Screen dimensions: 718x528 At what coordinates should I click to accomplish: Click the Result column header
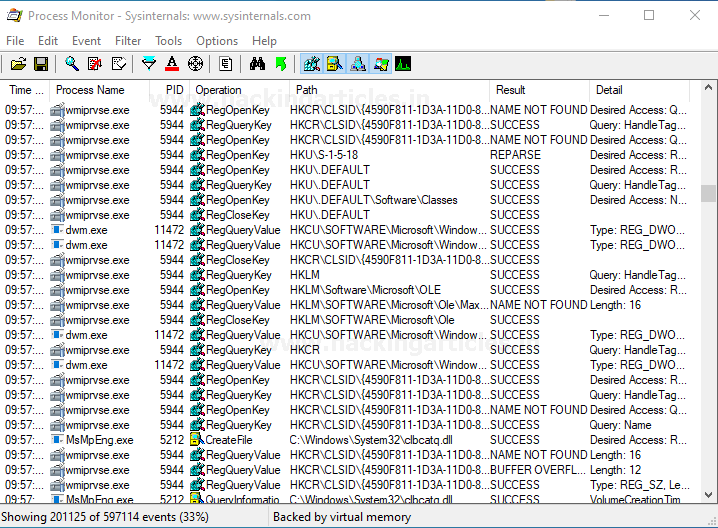point(539,90)
